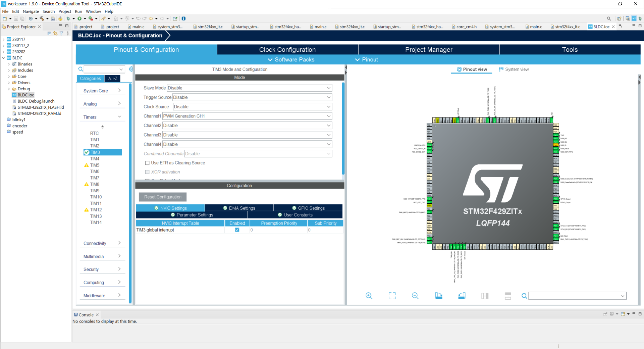Switch to the Clock Configuration tab
The height and width of the screenshot is (349, 644).
287,50
